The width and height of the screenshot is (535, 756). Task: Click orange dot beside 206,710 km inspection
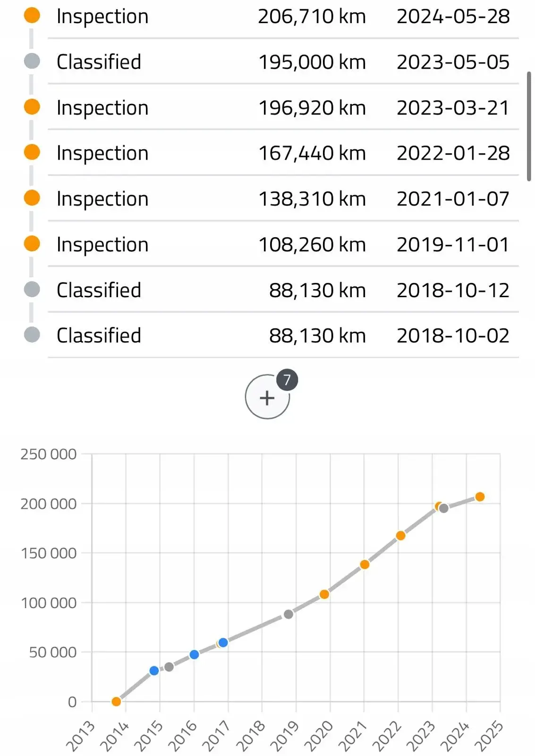click(32, 16)
